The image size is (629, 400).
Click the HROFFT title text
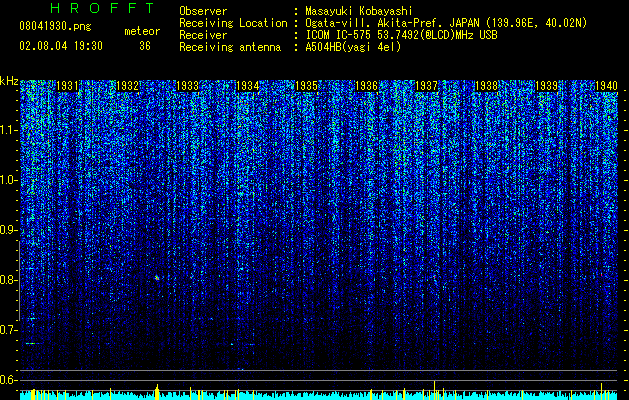pyautogui.click(x=103, y=8)
